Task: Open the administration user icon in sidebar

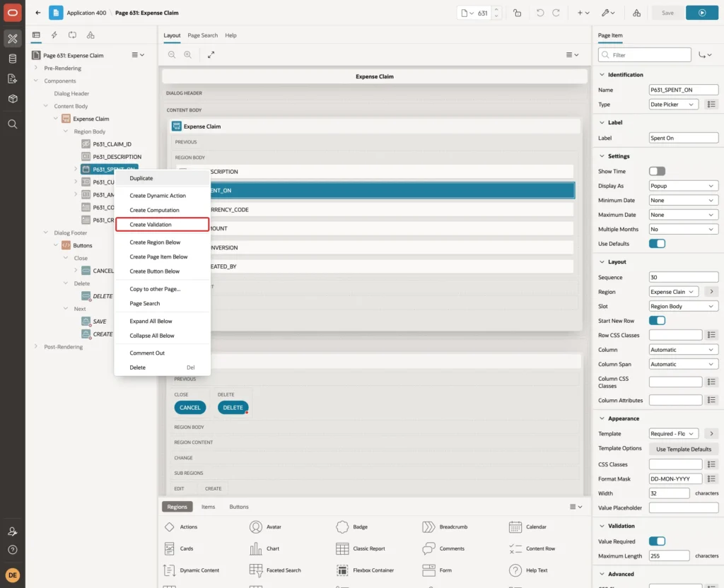Action: 13,531
